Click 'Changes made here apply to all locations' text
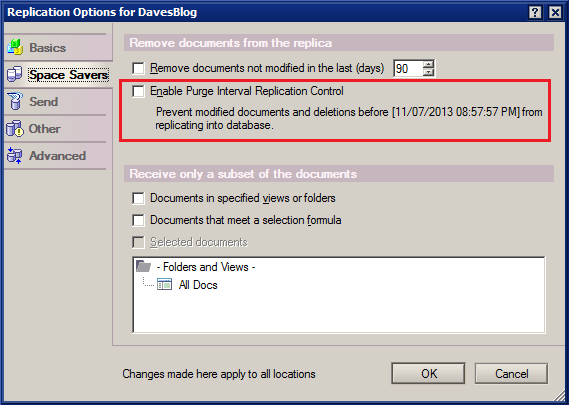 click(219, 374)
